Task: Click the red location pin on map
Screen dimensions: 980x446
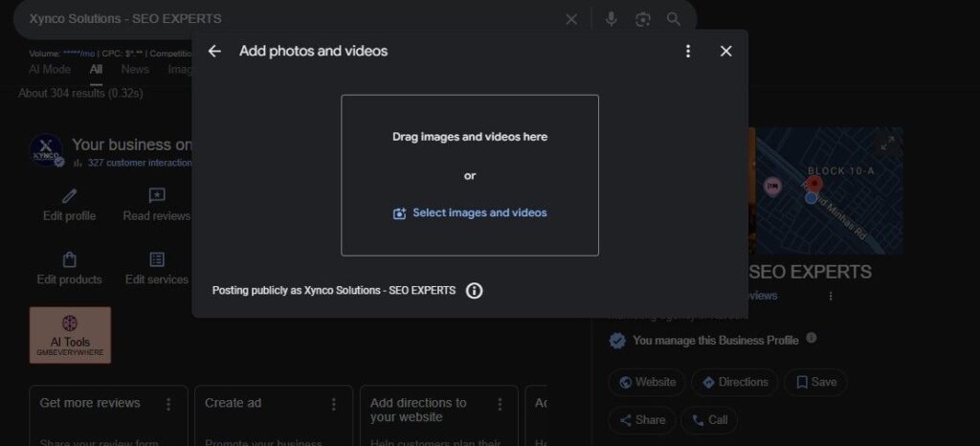Action: point(813,184)
